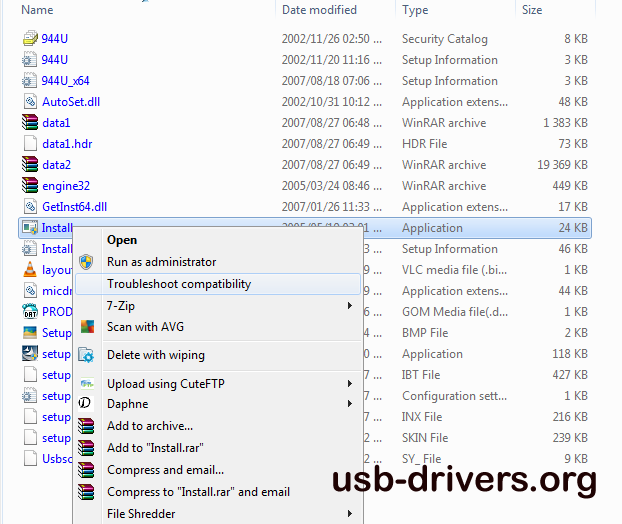Image resolution: width=622 pixels, height=524 pixels.
Task: Click the file name AutoSet.dll
Action: tap(71, 102)
